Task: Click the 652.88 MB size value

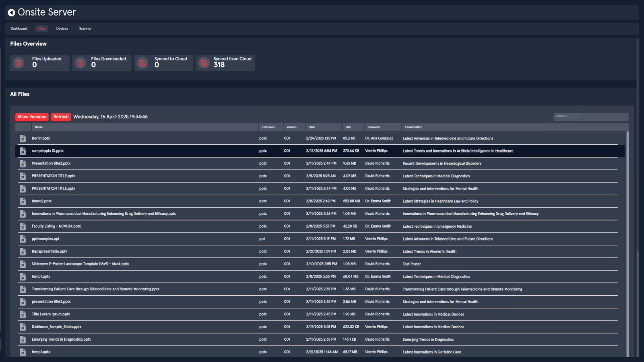Action: (x=351, y=201)
